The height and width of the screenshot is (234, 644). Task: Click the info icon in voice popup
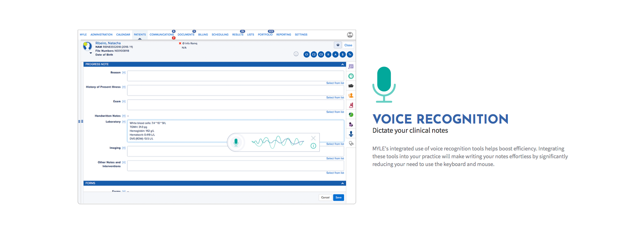[313, 146]
